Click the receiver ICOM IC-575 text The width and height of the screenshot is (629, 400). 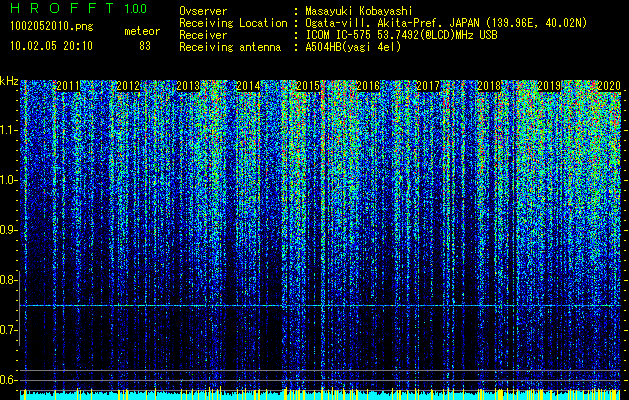[401, 35]
